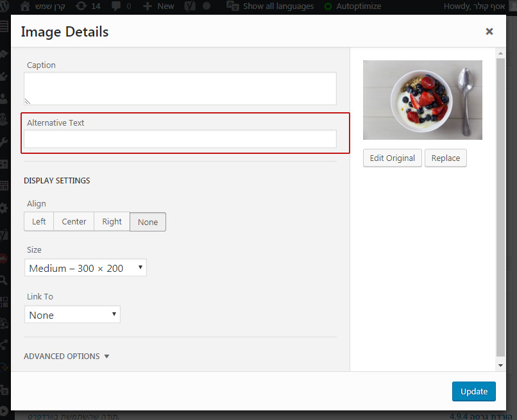Image resolution: width=517 pixels, height=420 pixels.
Task: Click the dialog scrollbar up arrow
Action: click(x=500, y=53)
